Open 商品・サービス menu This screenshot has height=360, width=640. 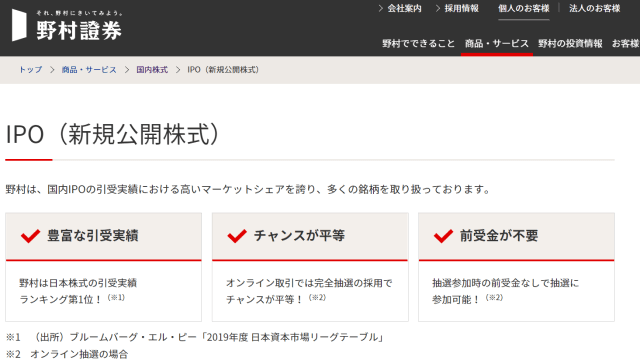(497, 43)
